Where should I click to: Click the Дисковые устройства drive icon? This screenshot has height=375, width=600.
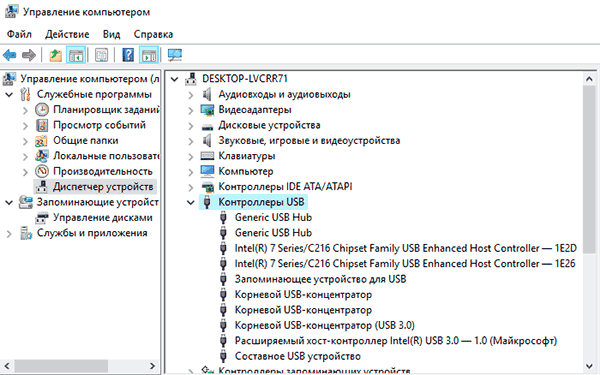pos(207,126)
